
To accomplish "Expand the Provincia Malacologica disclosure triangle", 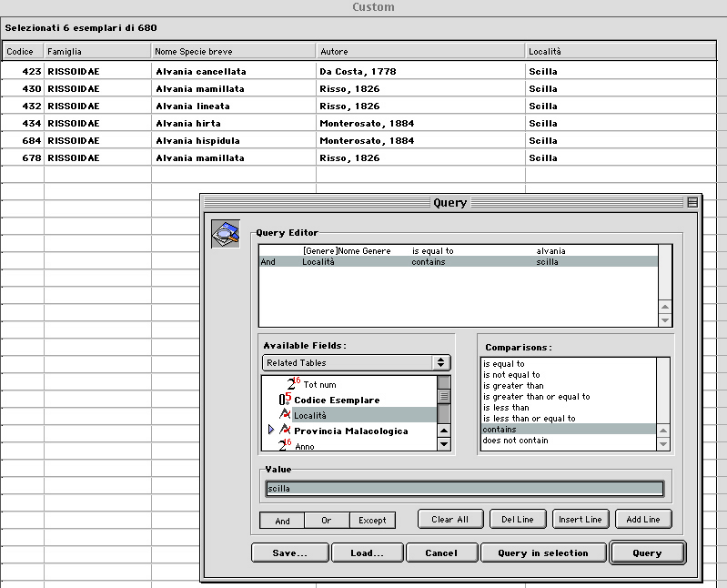I will [271, 430].
